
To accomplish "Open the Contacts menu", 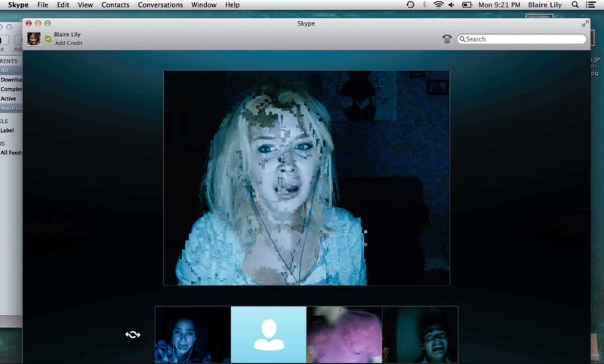I will [x=116, y=5].
